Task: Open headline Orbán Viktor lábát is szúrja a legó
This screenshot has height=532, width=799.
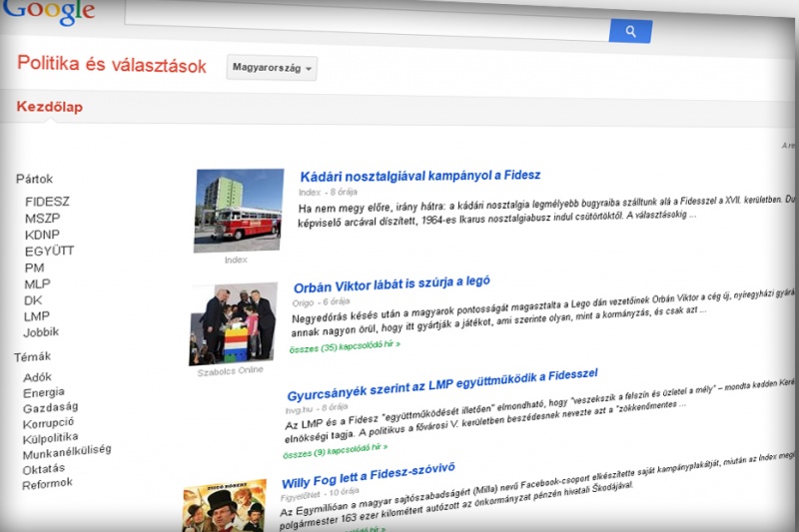Action: coord(392,284)
